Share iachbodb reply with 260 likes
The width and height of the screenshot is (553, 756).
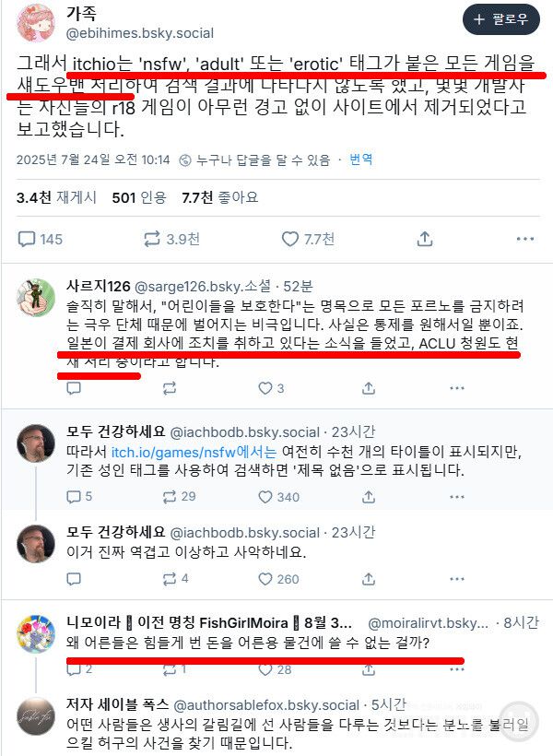(369, 579)
